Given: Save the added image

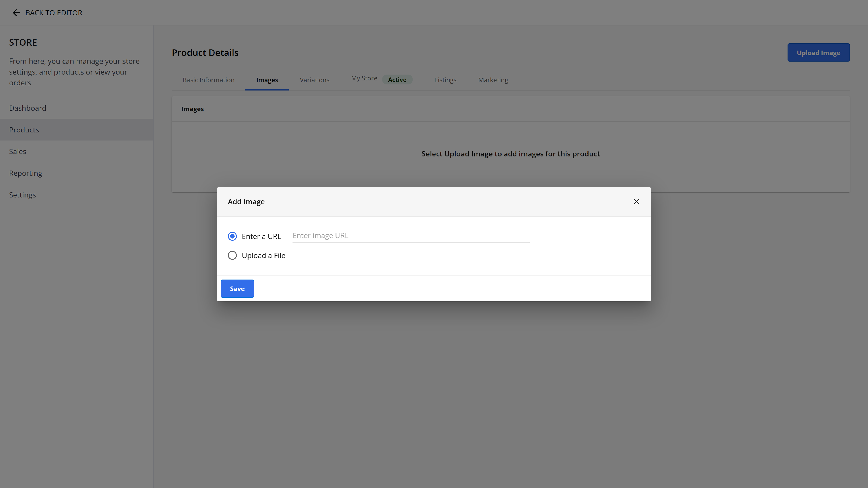Looking at the screenshot, I should pos(237,289).
